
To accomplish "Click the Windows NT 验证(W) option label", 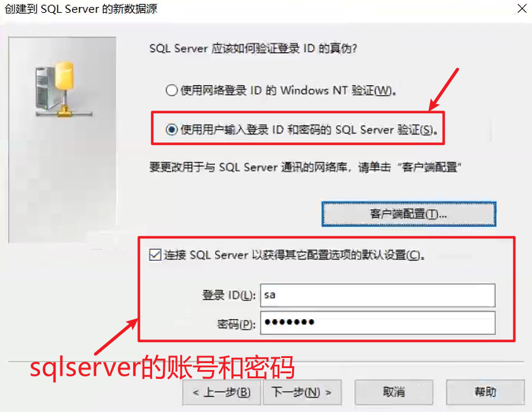I will coord(288,90).
